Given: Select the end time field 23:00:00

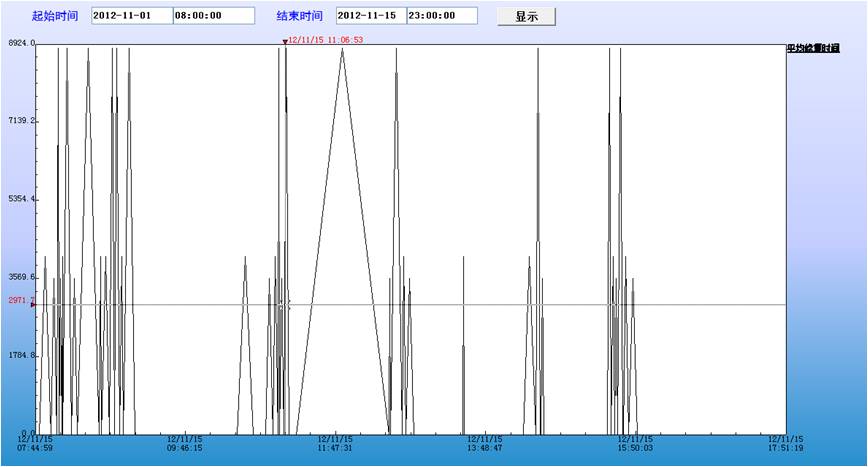Looking at the screenshot, I should (x=441, y=16).
